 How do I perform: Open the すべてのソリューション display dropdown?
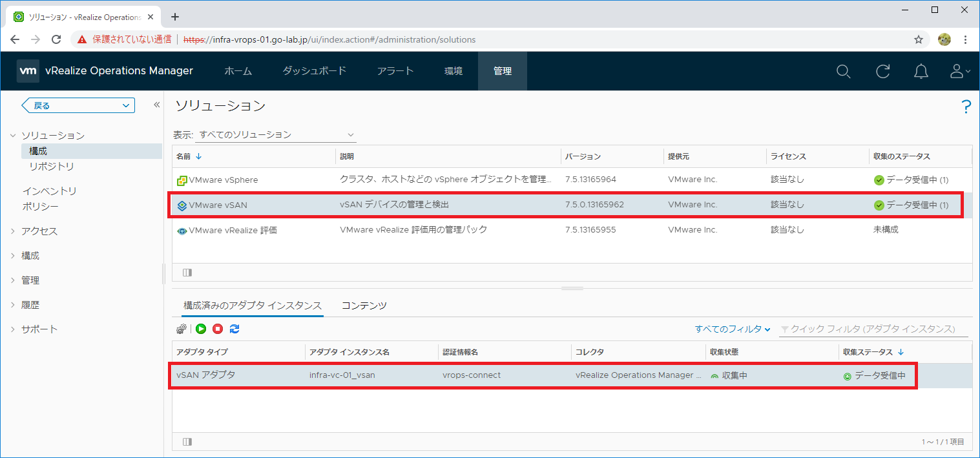(x=276, y=135)
